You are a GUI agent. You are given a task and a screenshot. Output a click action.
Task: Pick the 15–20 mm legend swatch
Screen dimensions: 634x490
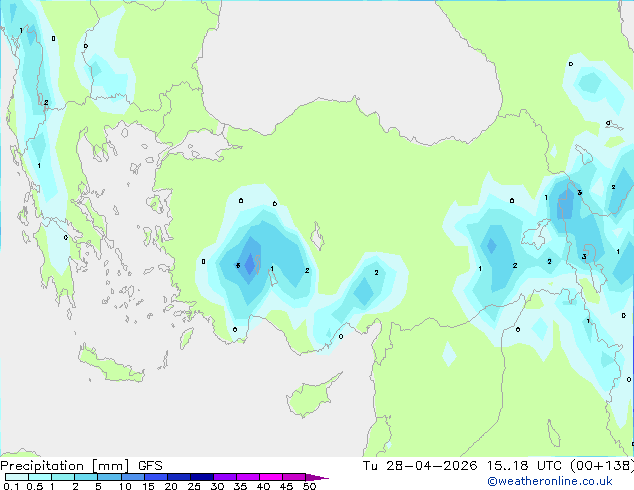155,477
